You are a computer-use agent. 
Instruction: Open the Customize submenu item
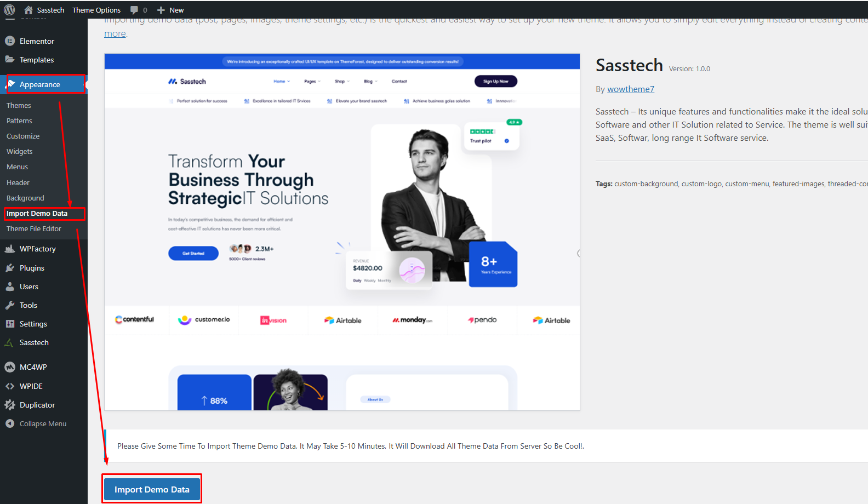[23, 136]
